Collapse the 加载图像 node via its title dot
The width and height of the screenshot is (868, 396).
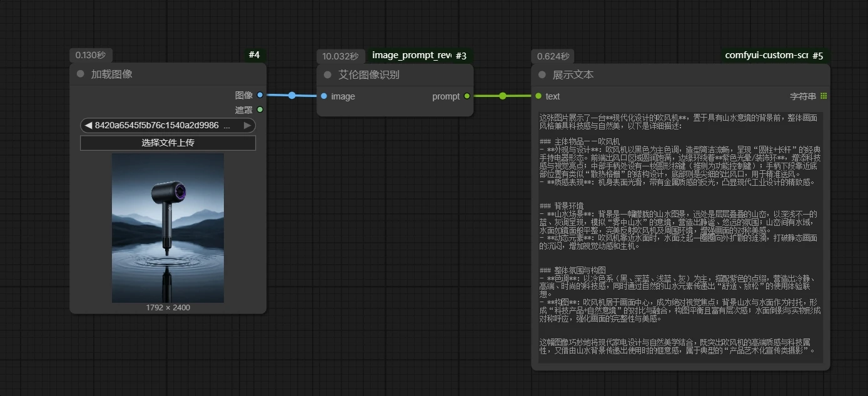pos(80,74)
